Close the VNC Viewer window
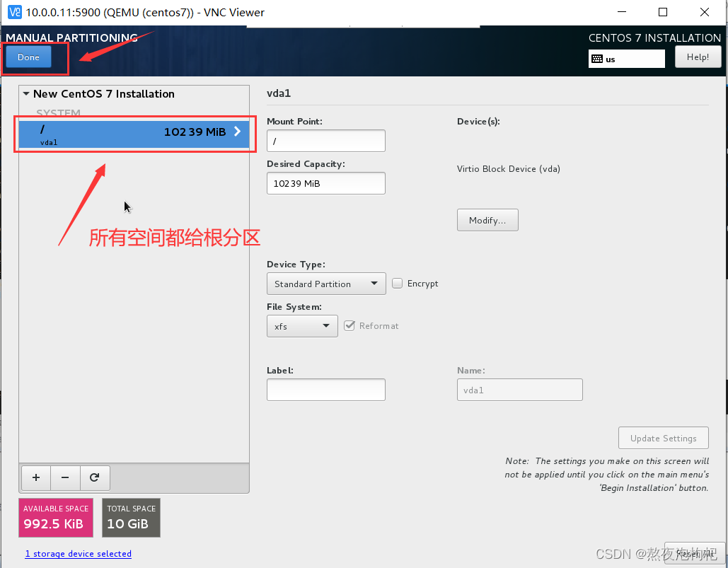Viewport: 728px width, 568px height. [x=705, y=12]
